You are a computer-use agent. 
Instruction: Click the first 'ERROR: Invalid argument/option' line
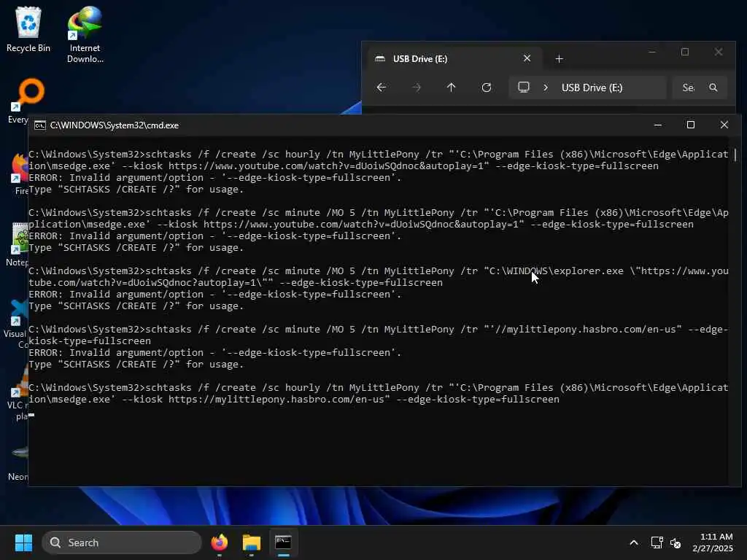pyautogui.click(x=215, y=178)
